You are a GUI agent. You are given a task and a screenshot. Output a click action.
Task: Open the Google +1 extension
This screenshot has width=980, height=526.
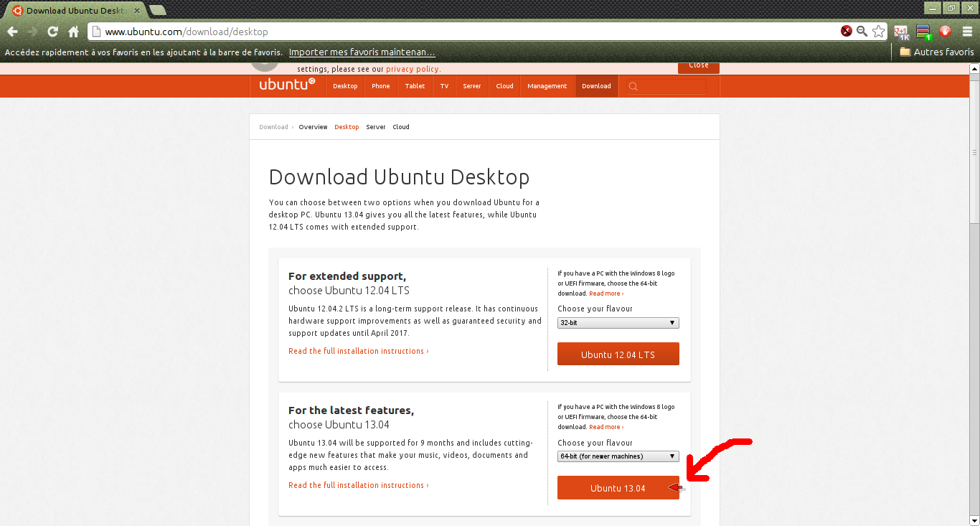[x=901, y=32]
